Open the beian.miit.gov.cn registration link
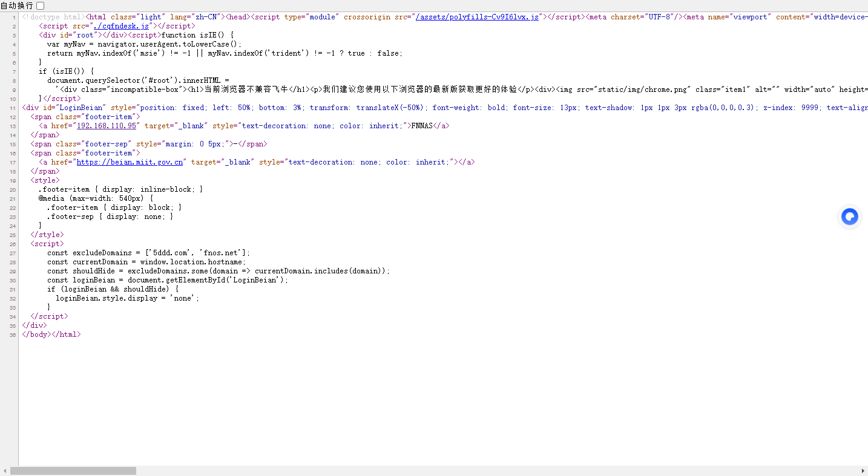 coord(130,162)
